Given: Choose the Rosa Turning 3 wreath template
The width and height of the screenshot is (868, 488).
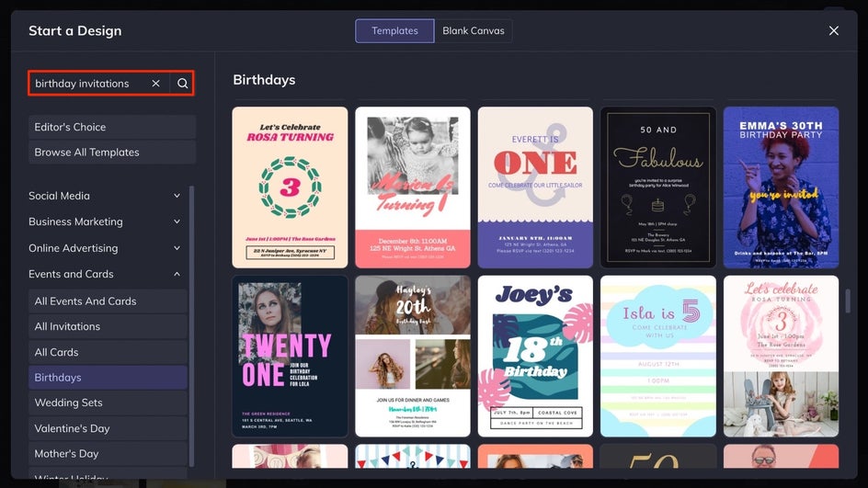Looking at the screenshot, I should pyautogui.click(x=290, y=187).
